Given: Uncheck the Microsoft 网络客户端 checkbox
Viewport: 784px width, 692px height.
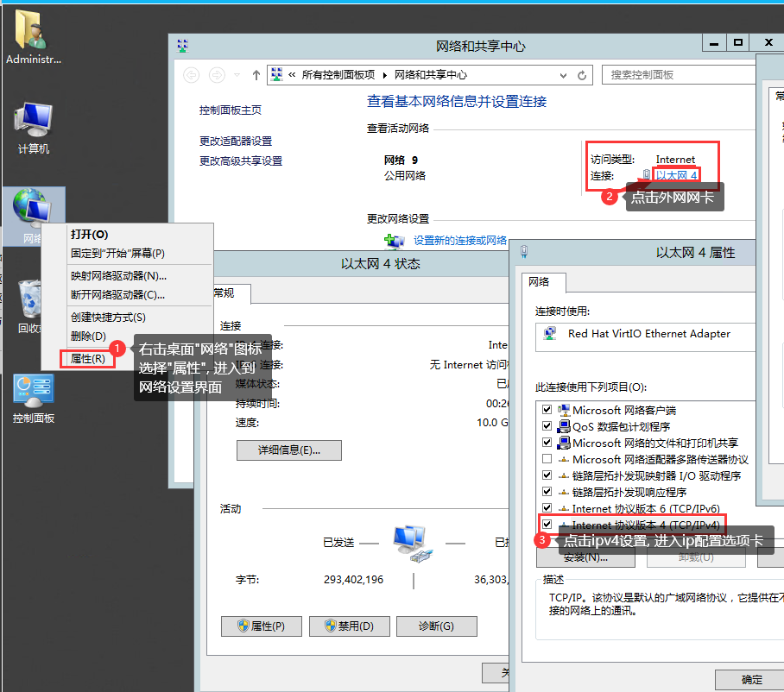Looking at the screenshot, I should [547, 410].
